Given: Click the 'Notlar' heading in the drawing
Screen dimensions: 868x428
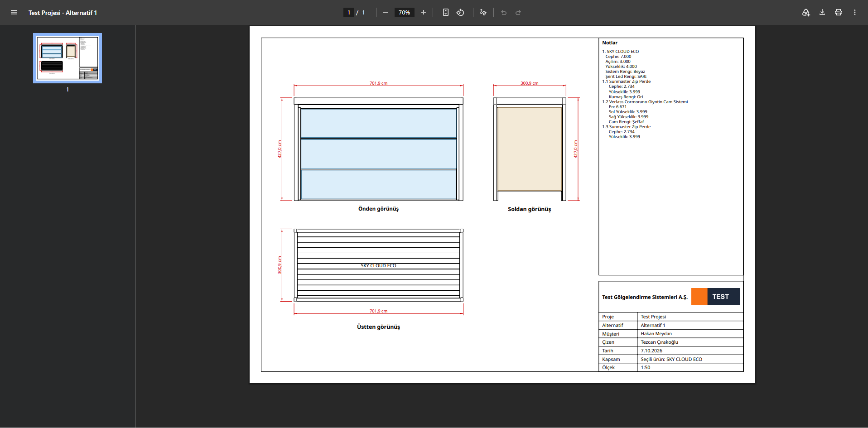Looking at the screenshot, I should (610, 43).
